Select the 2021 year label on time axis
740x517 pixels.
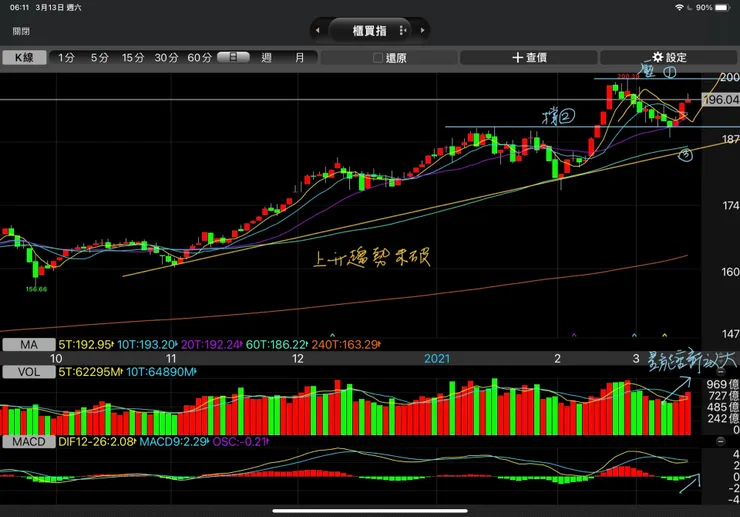[437, 359]
